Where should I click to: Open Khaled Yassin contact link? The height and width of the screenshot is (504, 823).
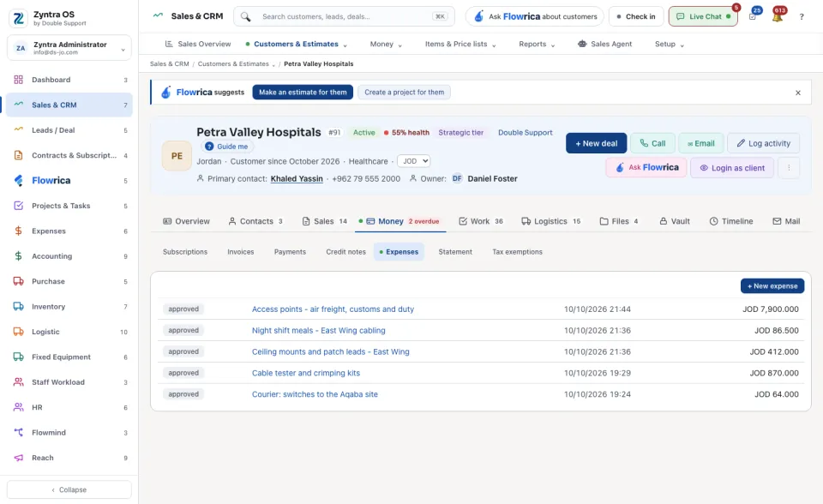click(x=297, y=178)
